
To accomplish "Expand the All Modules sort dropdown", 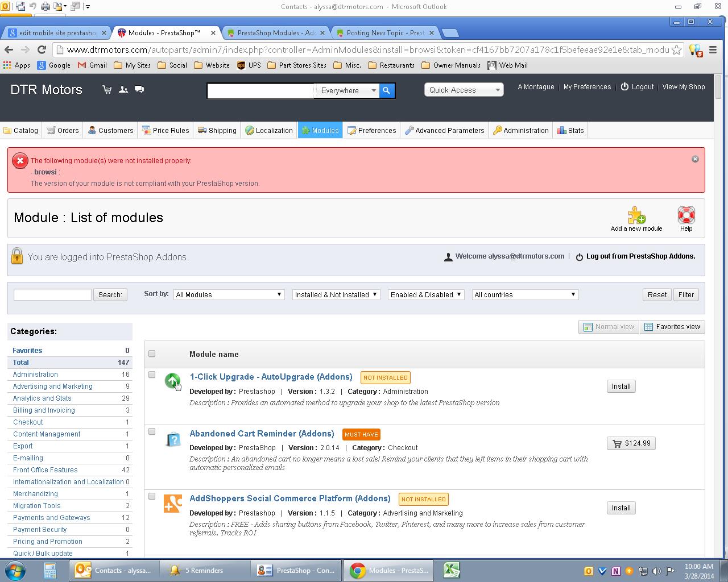I will (x=229, y=294).
